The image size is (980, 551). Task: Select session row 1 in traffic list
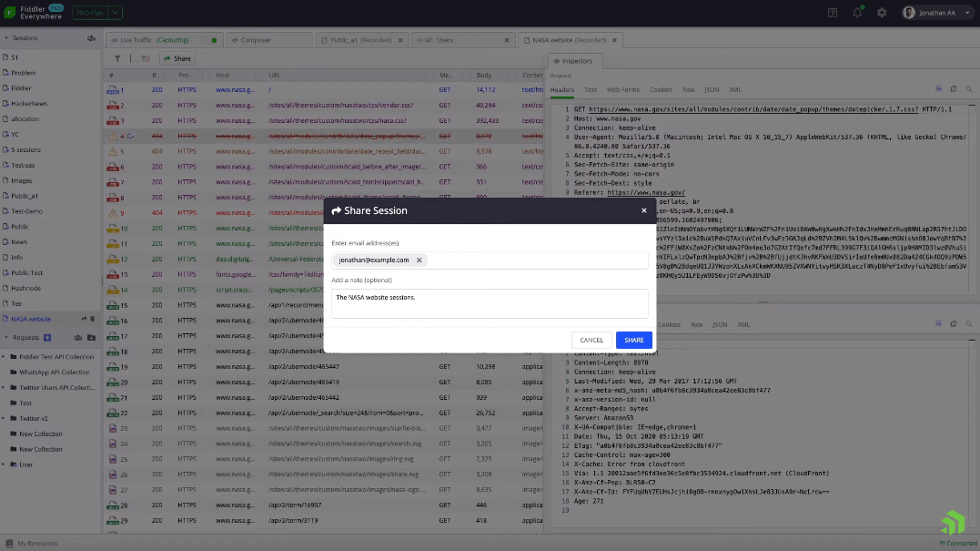(x=324, y=90)
